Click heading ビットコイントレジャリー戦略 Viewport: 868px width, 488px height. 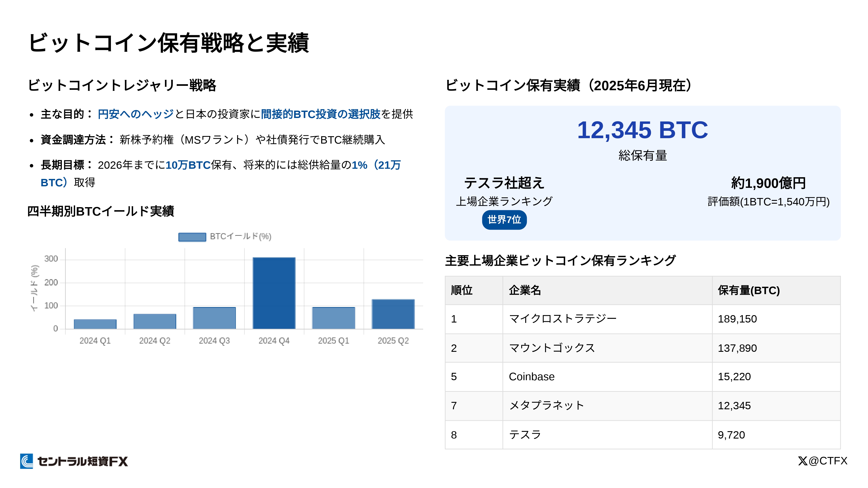122,85
